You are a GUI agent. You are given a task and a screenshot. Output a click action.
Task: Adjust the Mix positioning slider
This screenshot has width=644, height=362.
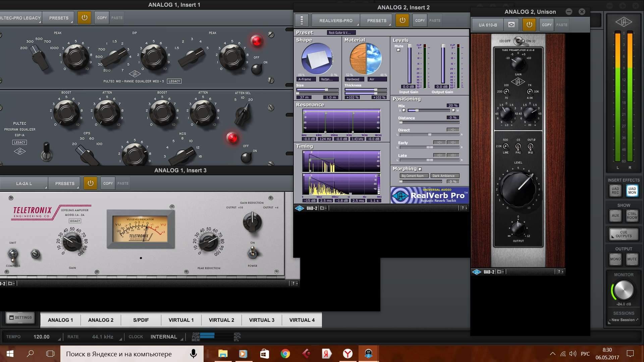pyautogui.click(x=417, y=110)
